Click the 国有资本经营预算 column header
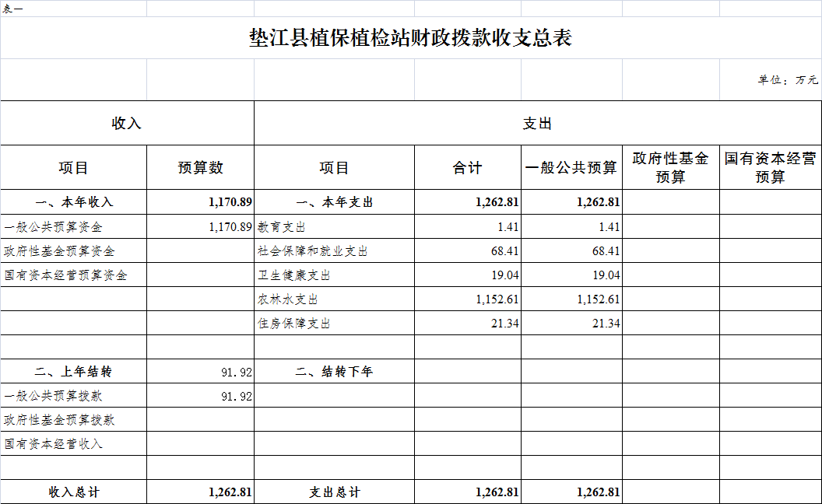Image resolution: width=822 pixels, height=504 pixels. 770,168
